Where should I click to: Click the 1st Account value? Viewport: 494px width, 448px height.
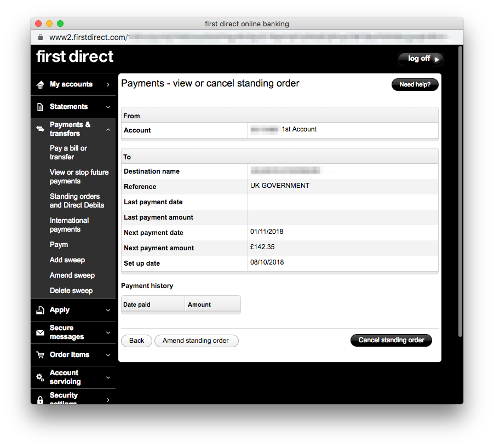click(299, 129)
